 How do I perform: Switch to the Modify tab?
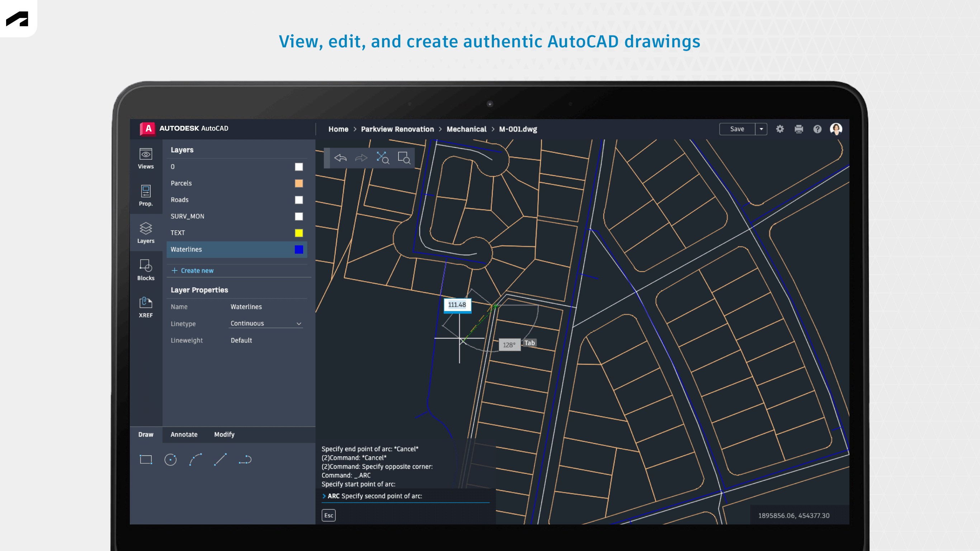click(224, 434)
